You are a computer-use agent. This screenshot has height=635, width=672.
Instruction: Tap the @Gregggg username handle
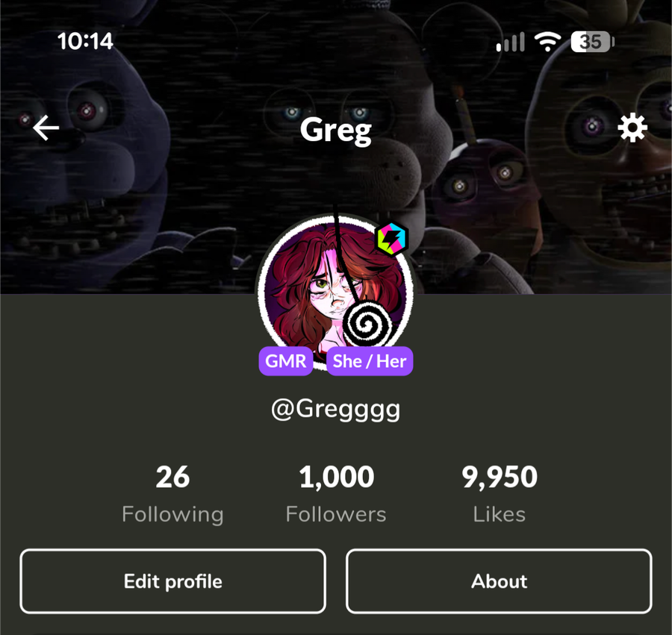pos(336,410)
